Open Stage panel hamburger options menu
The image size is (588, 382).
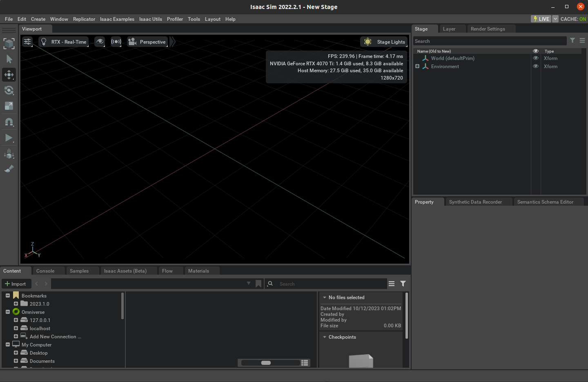coord(582,40)
